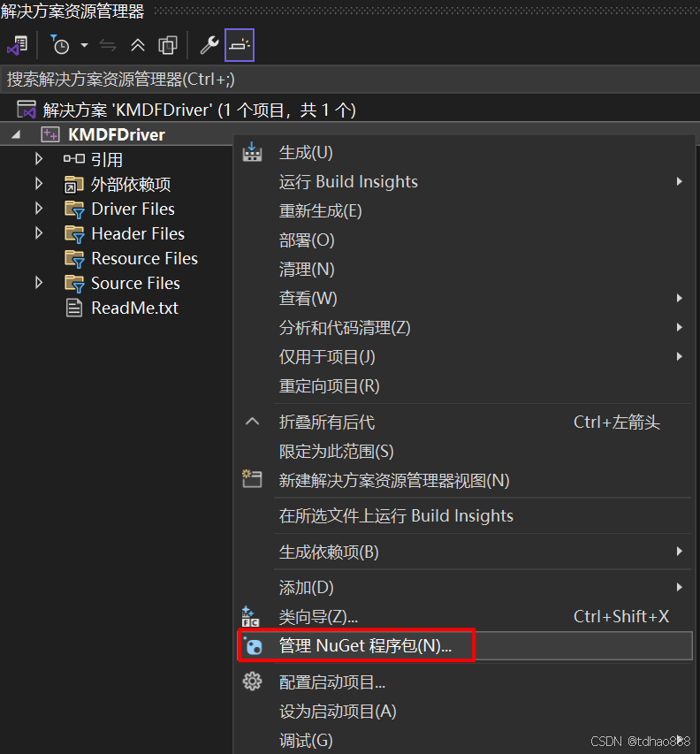700x754 pixels.
Task: Select the 引用 tree item
Action: 107,159
